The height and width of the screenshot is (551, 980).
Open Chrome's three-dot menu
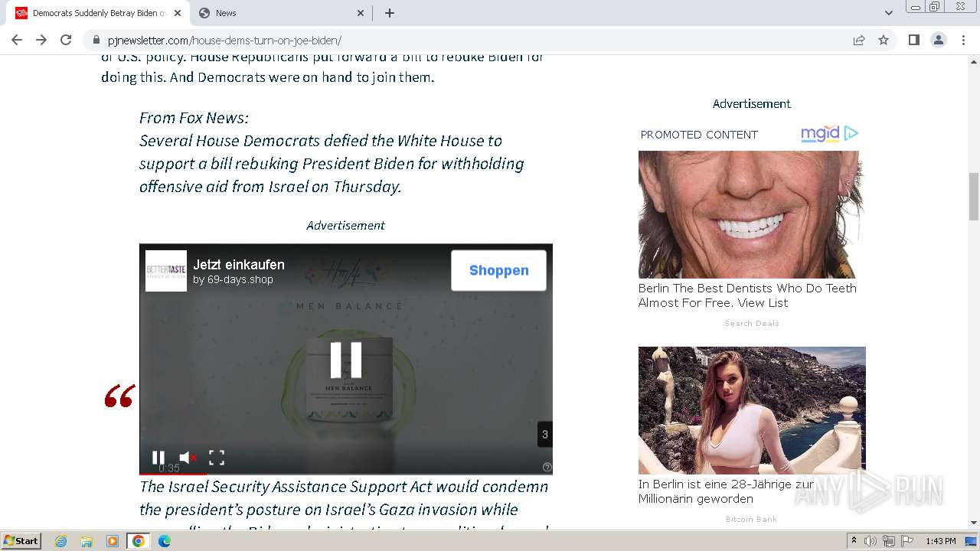(x=962, y=40)
